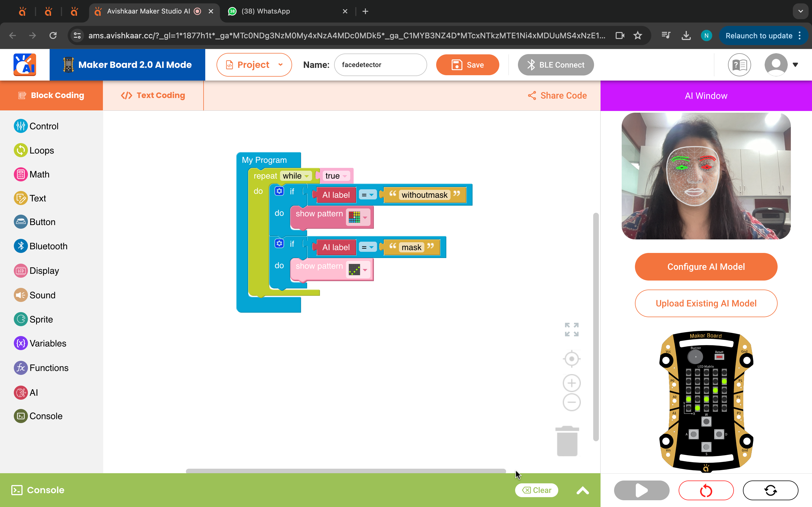812x507 pixels.
Task: Switch to the WhatsApp browser tab
Action: pos(265,11)
